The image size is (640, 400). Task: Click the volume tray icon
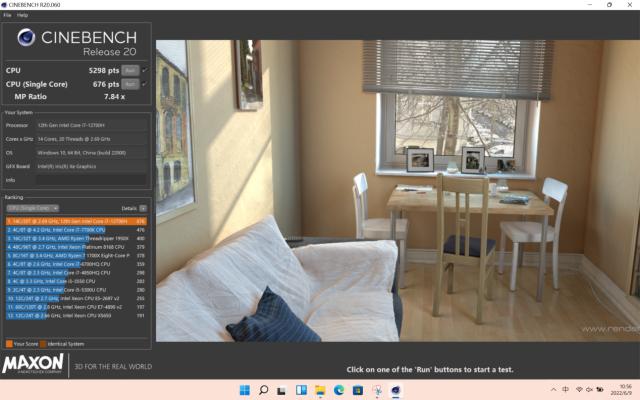589,389
